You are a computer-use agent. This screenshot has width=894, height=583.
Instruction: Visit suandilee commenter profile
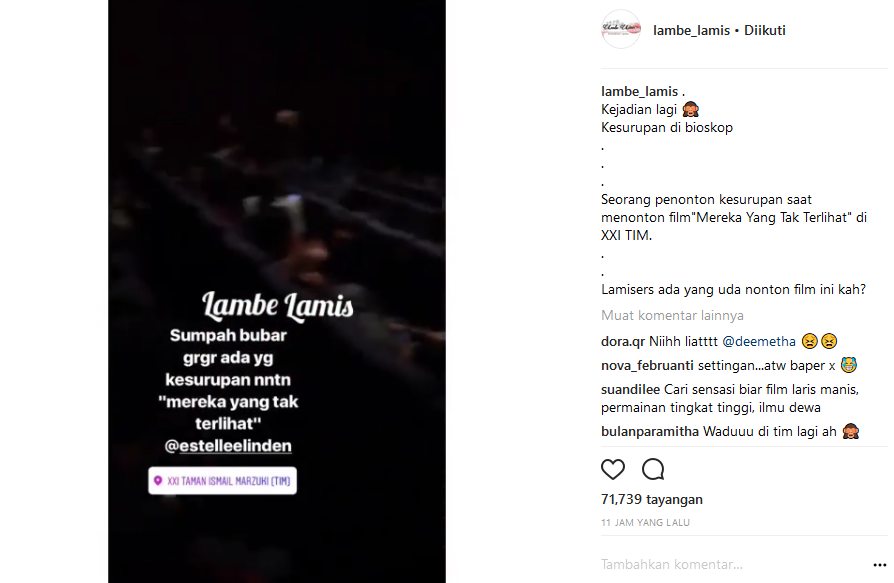(x=630, y=389)
